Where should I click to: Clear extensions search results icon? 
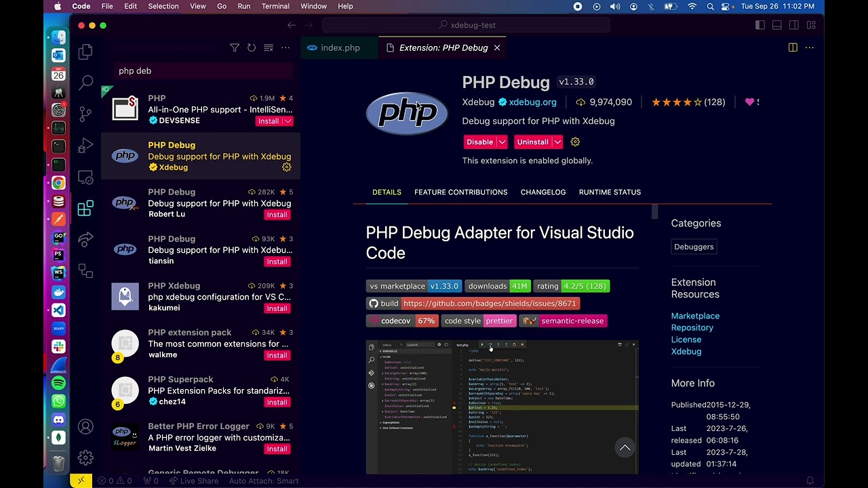(269, 47)
